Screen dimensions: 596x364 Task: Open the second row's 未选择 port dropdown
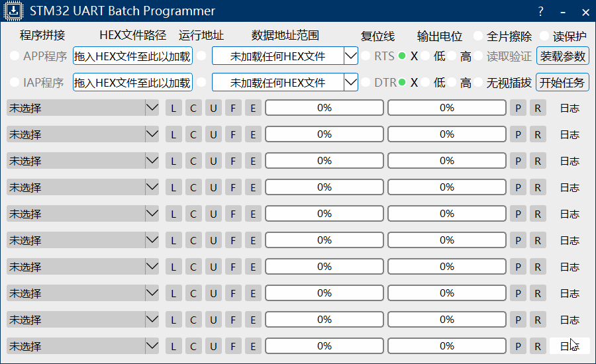tap(83, 134)
